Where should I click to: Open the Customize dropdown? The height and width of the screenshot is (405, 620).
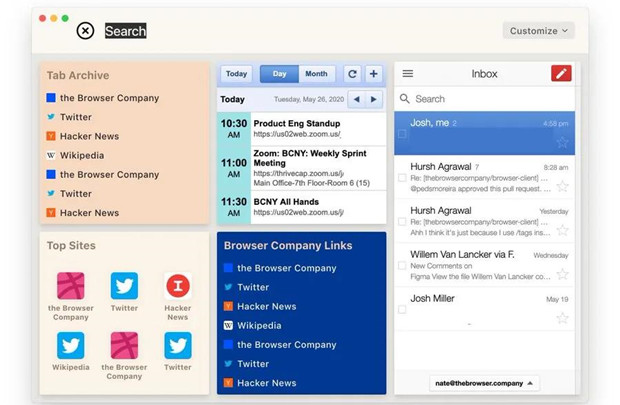click(539, 31)
